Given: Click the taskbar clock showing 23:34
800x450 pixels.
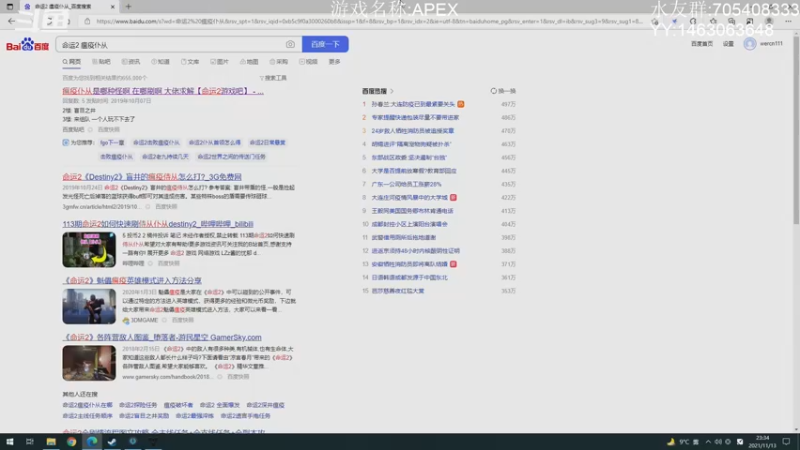Looking at the screenshot, I should click(x=763, y=442).
